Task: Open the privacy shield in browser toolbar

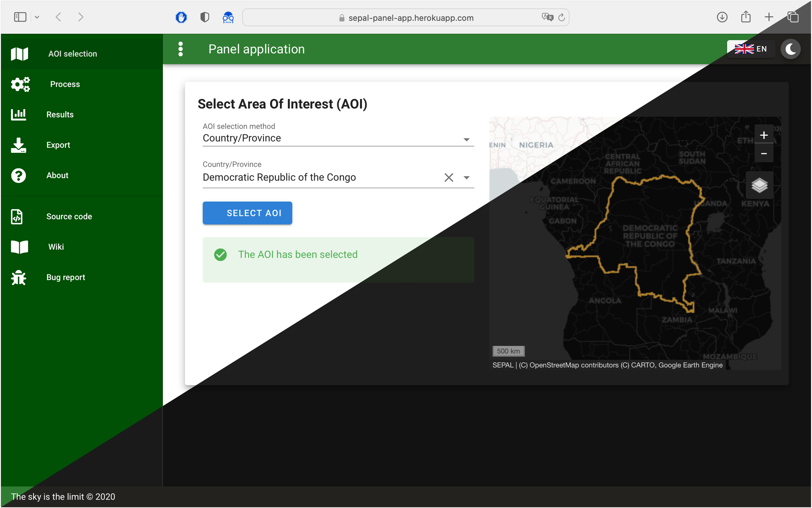Action: 205,17
